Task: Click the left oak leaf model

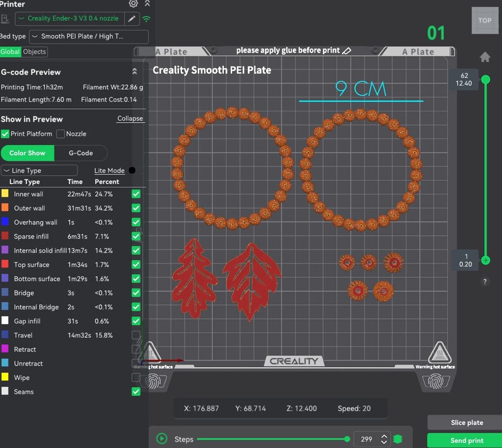Action: tap(194, 278)
